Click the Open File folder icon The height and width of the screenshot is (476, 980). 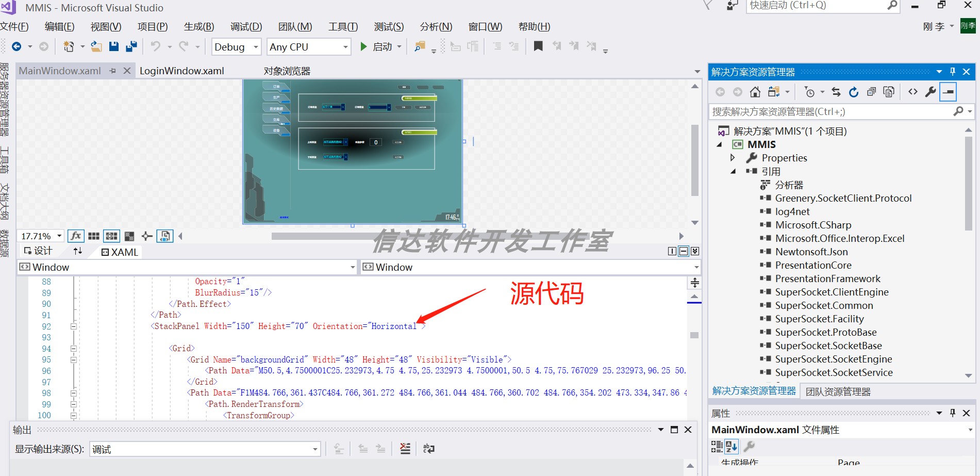click(x=96, y=46)
